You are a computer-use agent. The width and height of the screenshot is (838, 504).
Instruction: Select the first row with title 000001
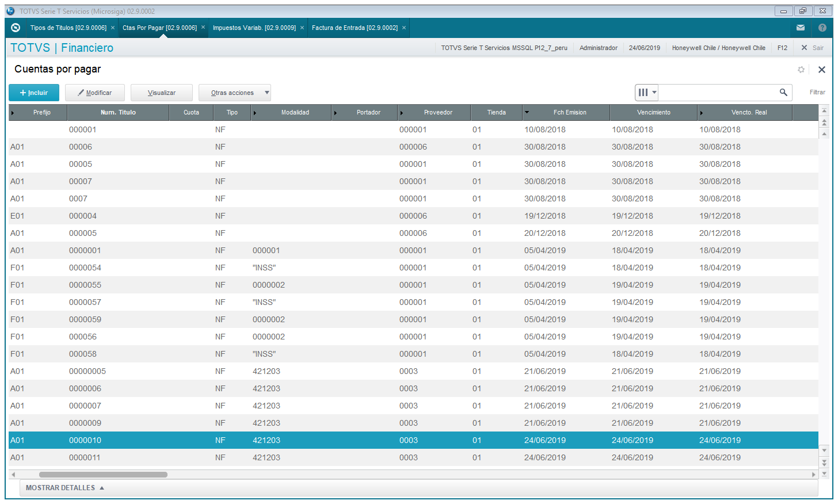tap(413, 129)
